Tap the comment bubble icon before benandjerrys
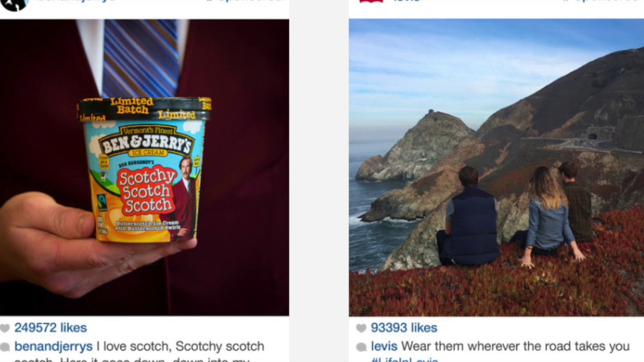 (5, 347)
